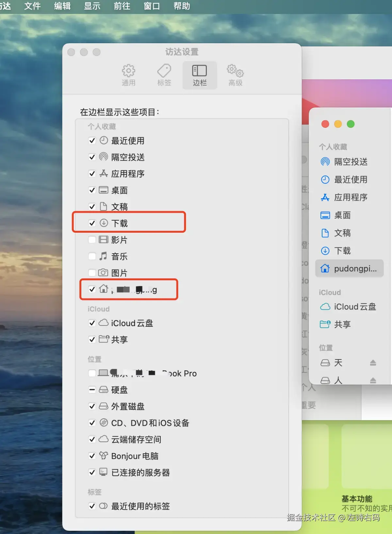Open the 窗口 menu in the menu bar
392x534 pixels.
(152, 6)
